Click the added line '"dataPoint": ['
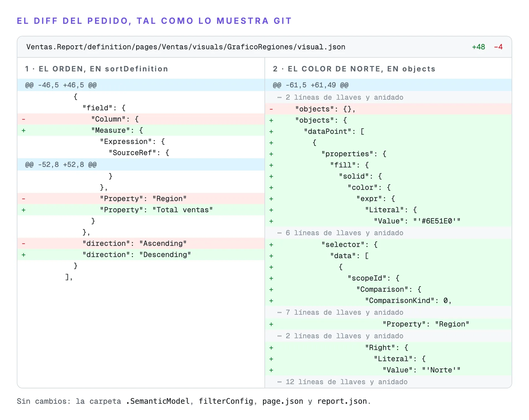529x420 pixels. tap(388, 132)
